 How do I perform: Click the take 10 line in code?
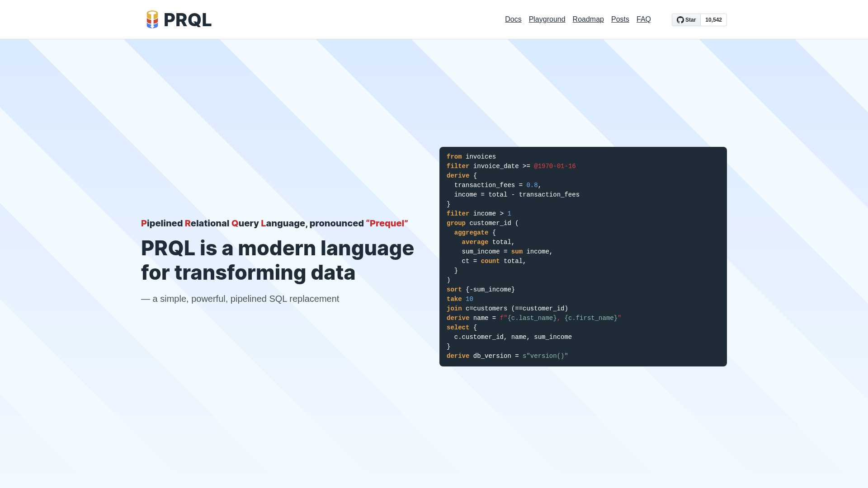459,299
